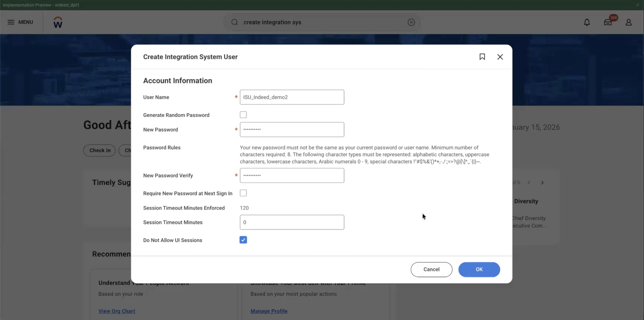Click the Session Timeout Minutes Enforced value 120

coord(244,208)
